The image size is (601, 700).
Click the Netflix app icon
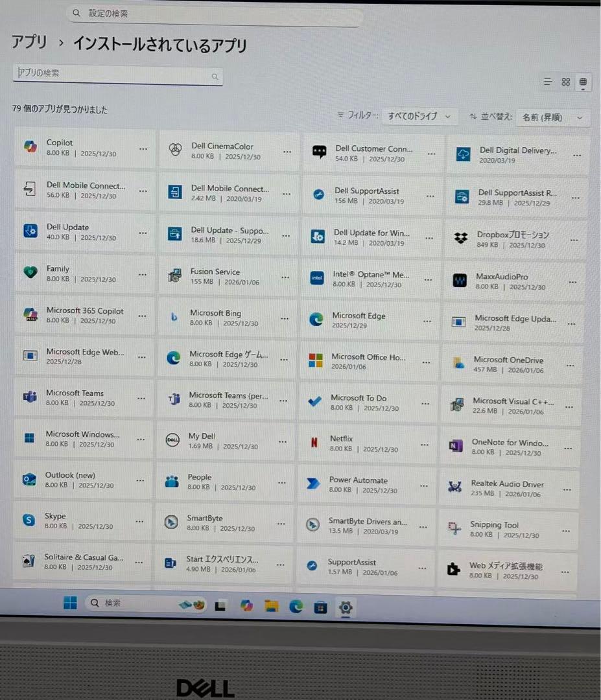click(x=314, y=443)
